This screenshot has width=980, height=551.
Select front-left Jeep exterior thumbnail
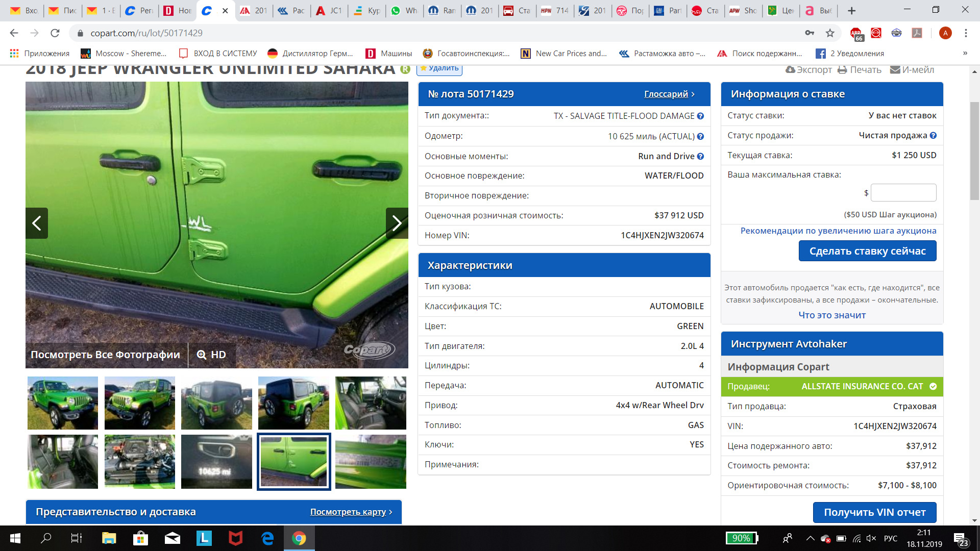click(62, 403)
